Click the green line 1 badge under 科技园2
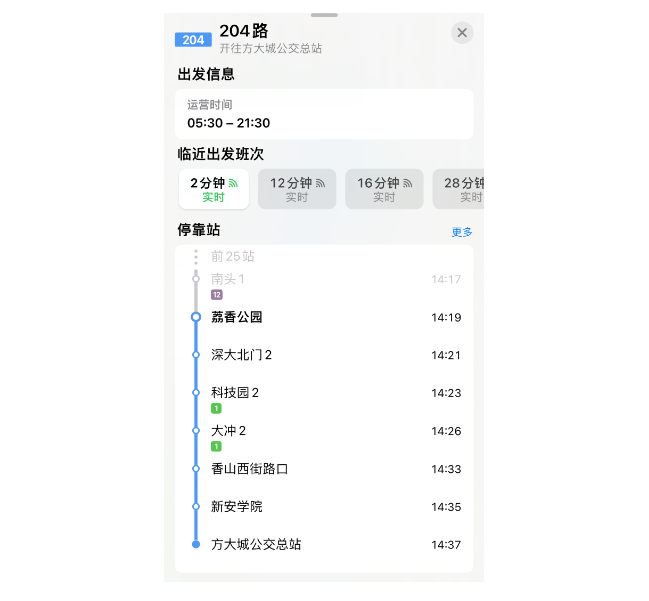Viewport: 649px width, 601px height. click(216, 409)
